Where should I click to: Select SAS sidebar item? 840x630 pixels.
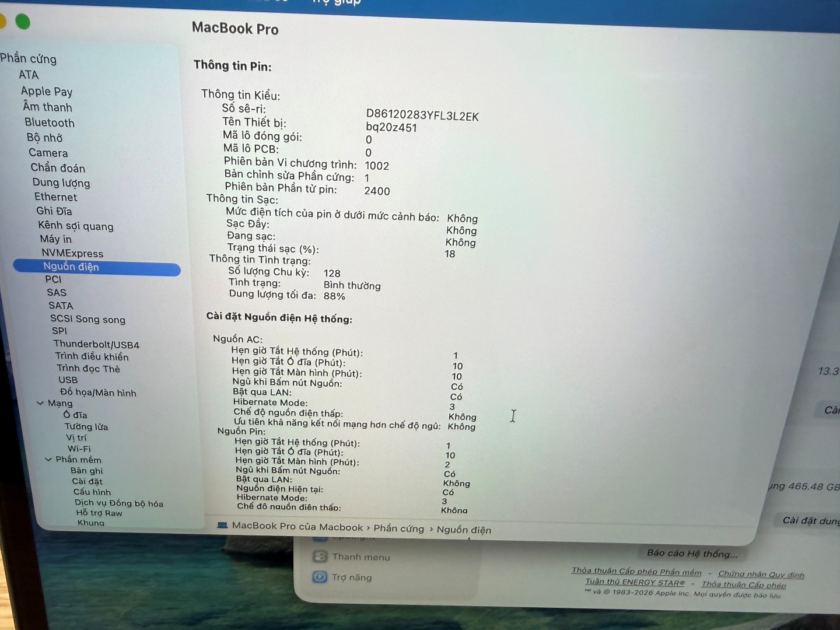pyautogui.click(x=57, y=292)
